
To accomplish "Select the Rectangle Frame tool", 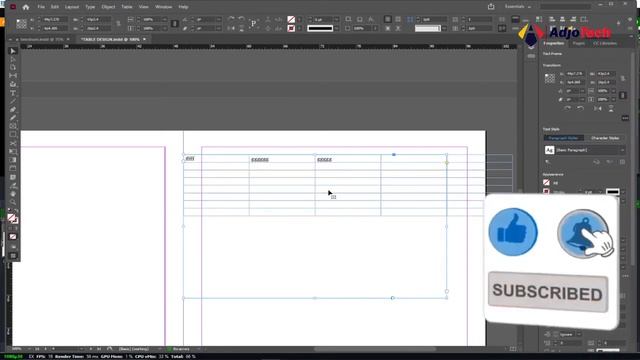I will [13, 126].
